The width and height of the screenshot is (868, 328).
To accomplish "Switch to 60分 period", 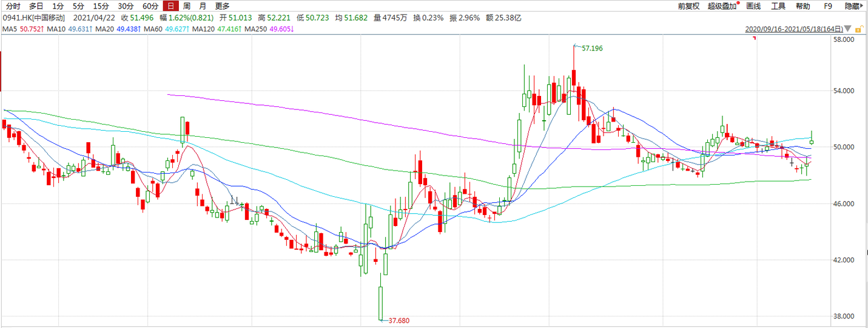I will [x=150, y=6].
